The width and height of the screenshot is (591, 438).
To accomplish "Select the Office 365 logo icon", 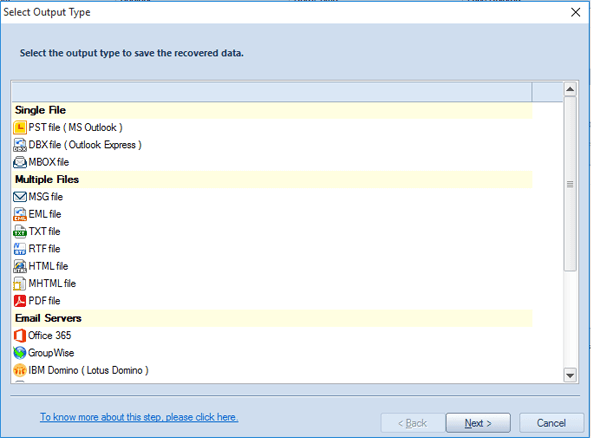I will (20, 335).
